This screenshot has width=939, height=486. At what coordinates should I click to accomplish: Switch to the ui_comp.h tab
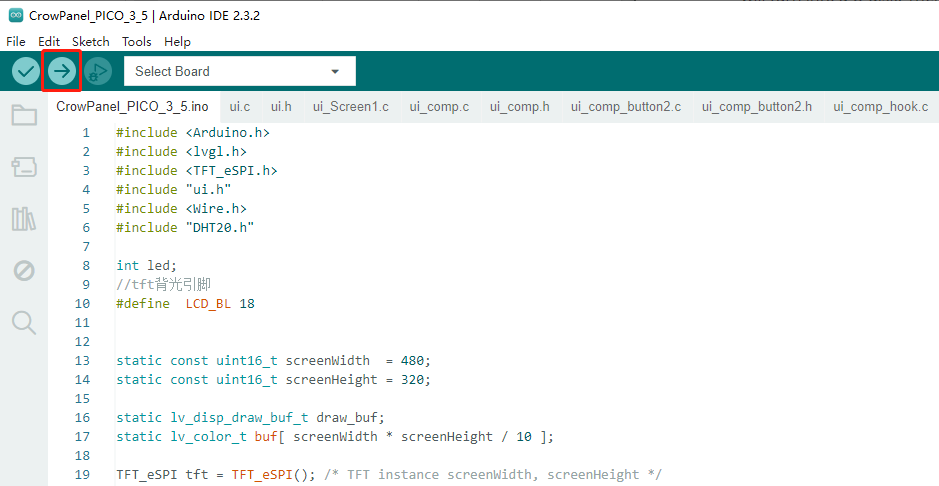[519, 107]
